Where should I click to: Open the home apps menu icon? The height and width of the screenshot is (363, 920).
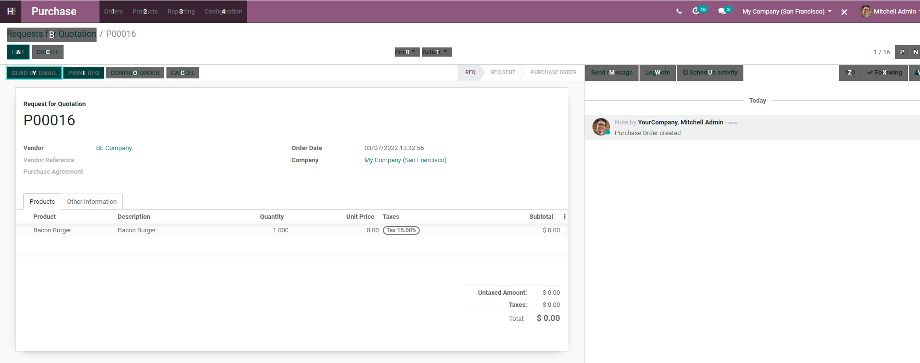click(11, 11)
